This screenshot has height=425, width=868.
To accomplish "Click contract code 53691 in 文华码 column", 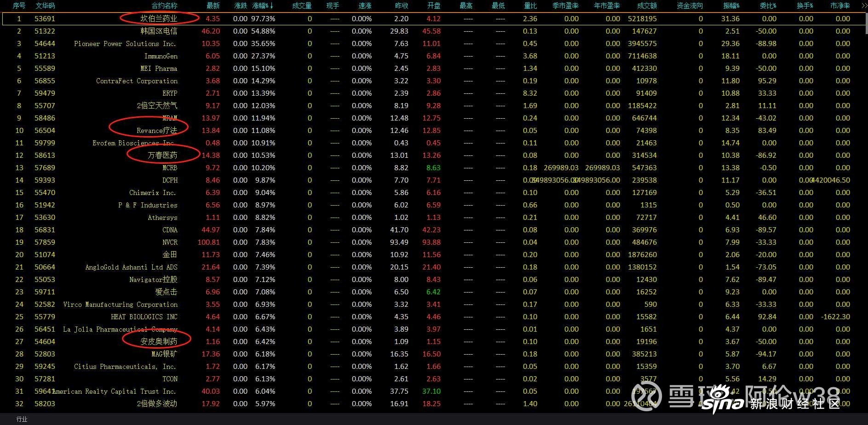I will point(45,19).
